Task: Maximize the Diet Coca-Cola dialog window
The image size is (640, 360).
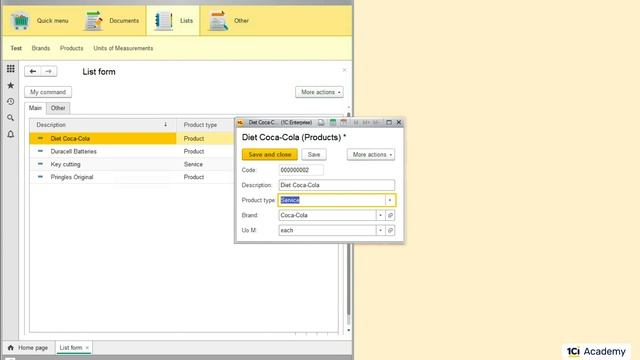Action: (389, 122)
